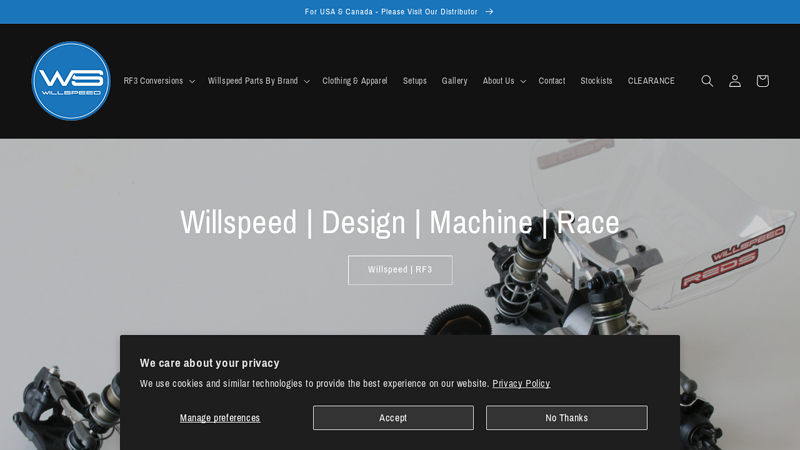Accept the cookies
The image size is (800, 450).
(393, 417)
